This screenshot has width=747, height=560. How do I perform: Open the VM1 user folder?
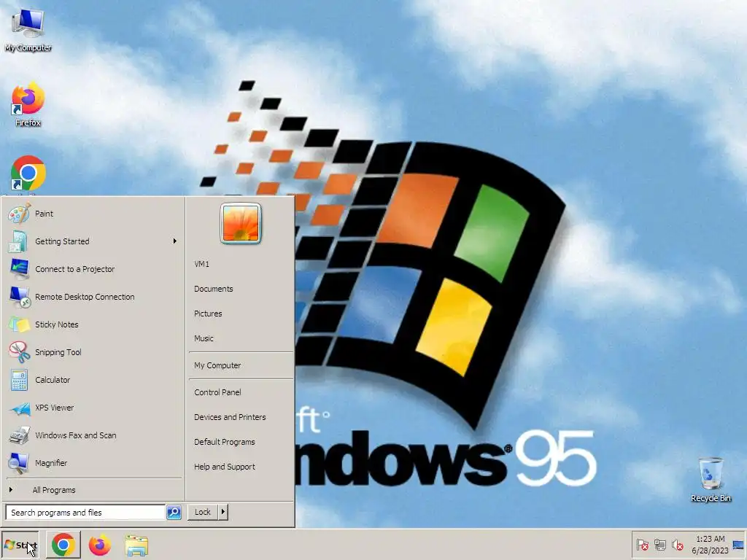click(201, 264)
